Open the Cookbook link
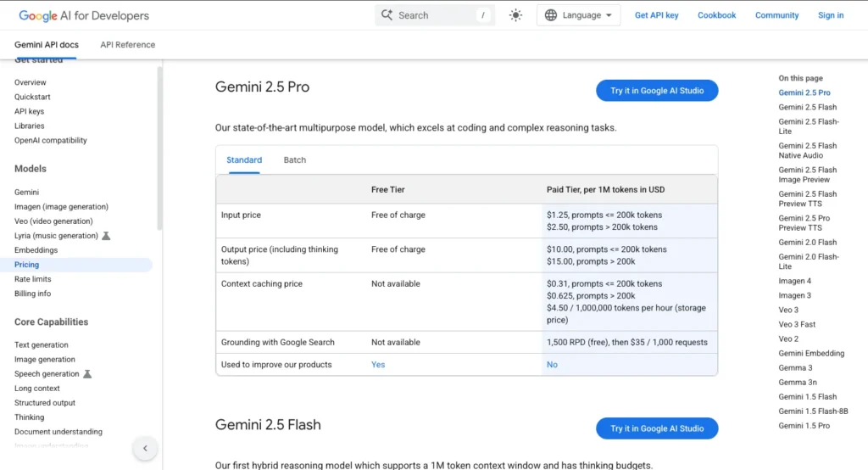Viewport: 868px width, 470px height. [x=716, y=15]
